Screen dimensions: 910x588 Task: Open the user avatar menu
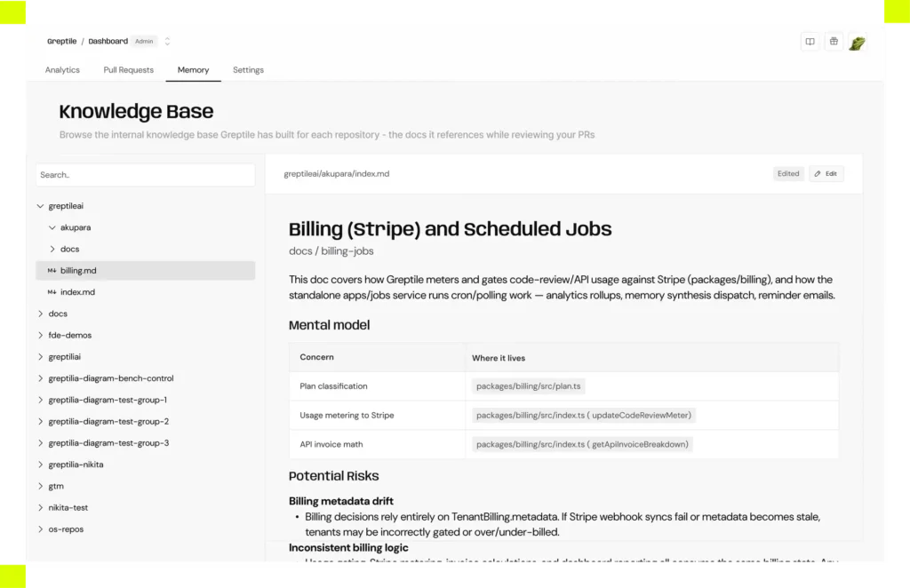(858, 43)
